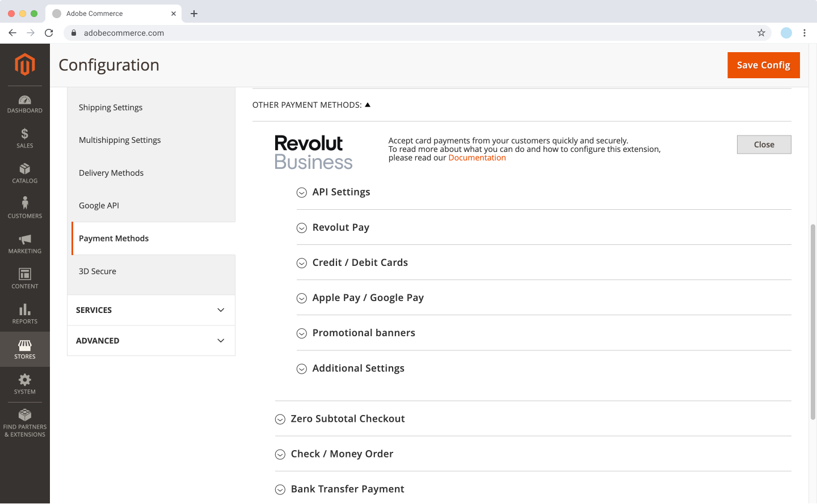Bookmark the page with star icon
Screen dimensions: 817x504
coord(761,33)
